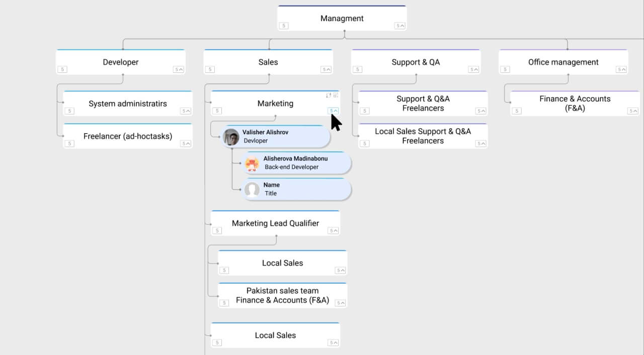The image size is (644, 355).
Task: Select the Pakistan sales team Finance & Accounts label
Action: click(x=282, y=295)
